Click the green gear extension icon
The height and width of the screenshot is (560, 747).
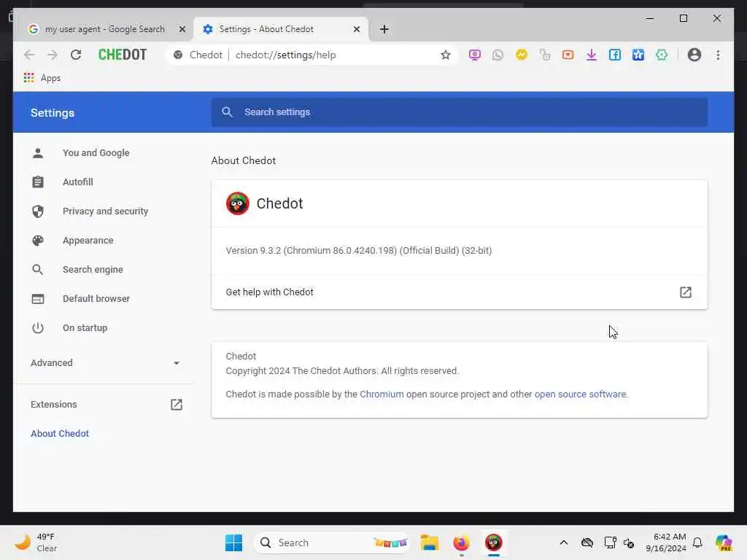click(x=661, y=55)
